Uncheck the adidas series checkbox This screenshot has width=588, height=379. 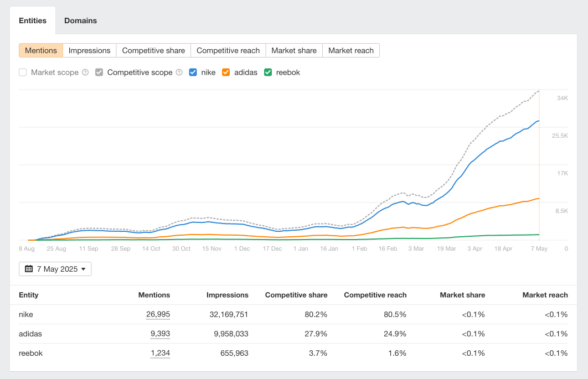(226, 72)
